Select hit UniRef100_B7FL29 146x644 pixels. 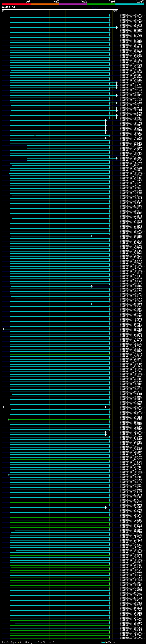pyautogui.click(x=131, y=40)
